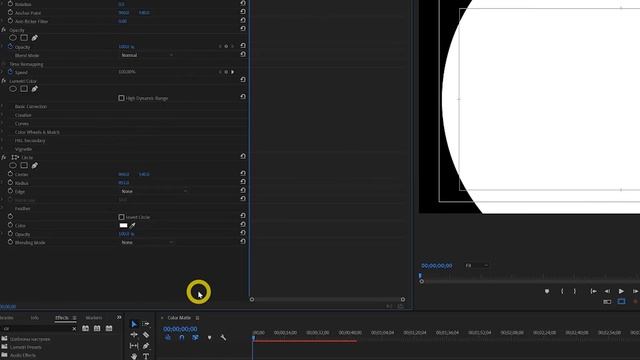
Task: Reset the Circle Center parameter
Action: [243, 173]
